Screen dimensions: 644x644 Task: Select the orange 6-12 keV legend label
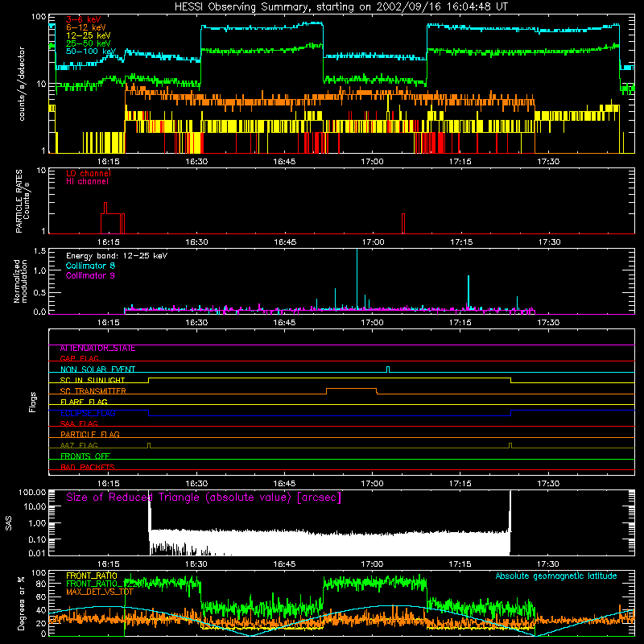pyautogui.click(x=86, y=27)
